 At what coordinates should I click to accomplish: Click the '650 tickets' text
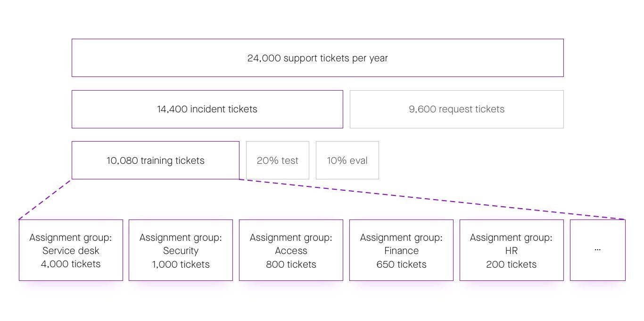401,264
